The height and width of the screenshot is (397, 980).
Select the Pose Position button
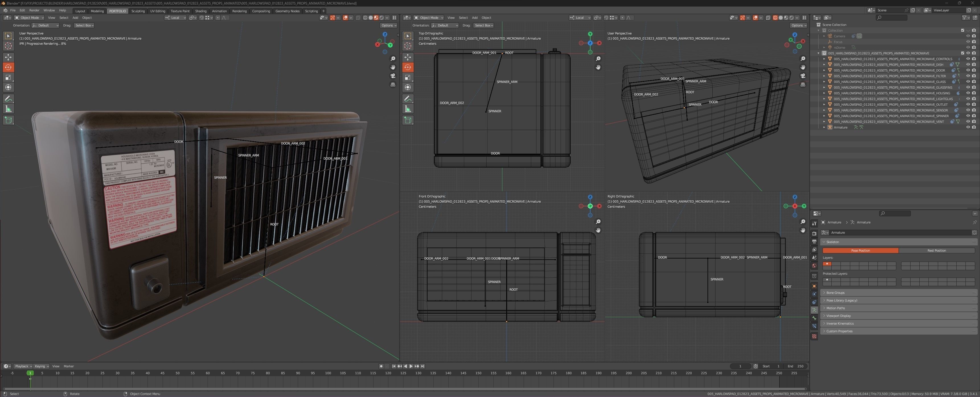coord(860,251)
